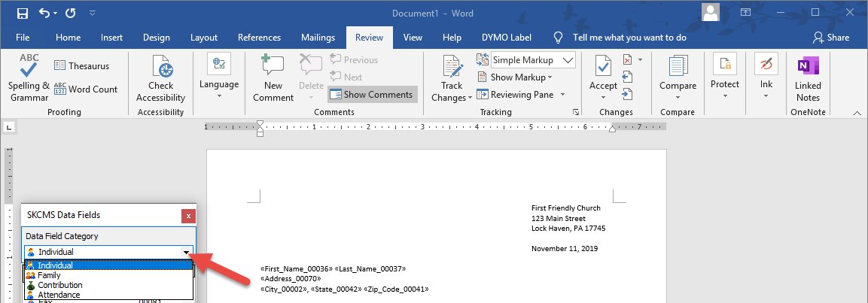Open the Language dropdown
This screenshot has height=303, width=868.
coord(219,77)
